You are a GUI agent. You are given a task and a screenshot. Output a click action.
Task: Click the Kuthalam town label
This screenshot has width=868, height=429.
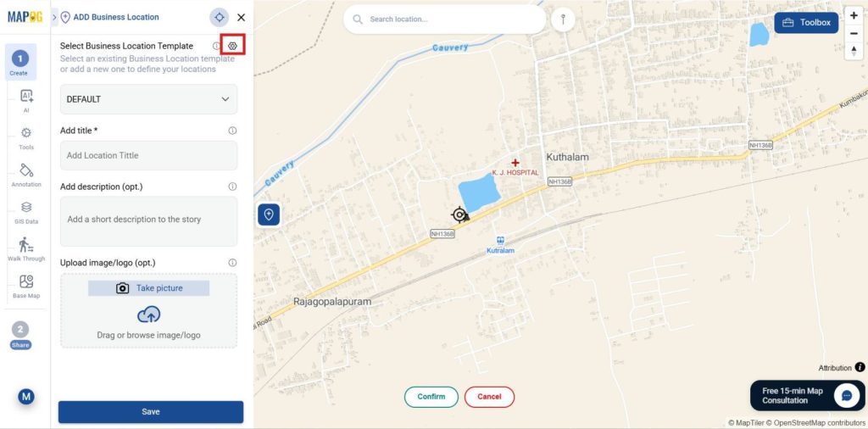(x=567, y=157)
